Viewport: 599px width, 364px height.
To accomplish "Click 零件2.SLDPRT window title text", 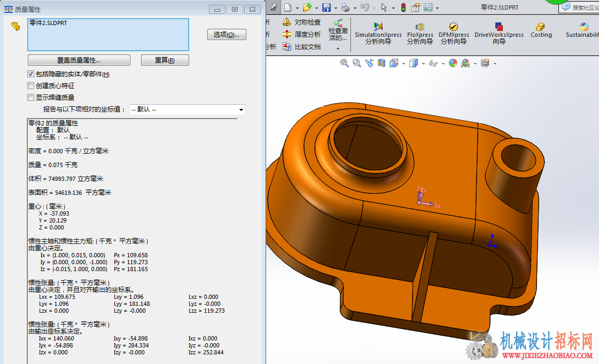I will (x=500, y=7).
